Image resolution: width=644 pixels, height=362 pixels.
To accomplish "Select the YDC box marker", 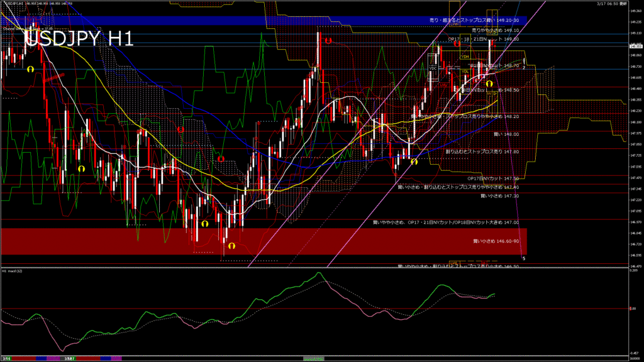I will [x=433, y=68].
